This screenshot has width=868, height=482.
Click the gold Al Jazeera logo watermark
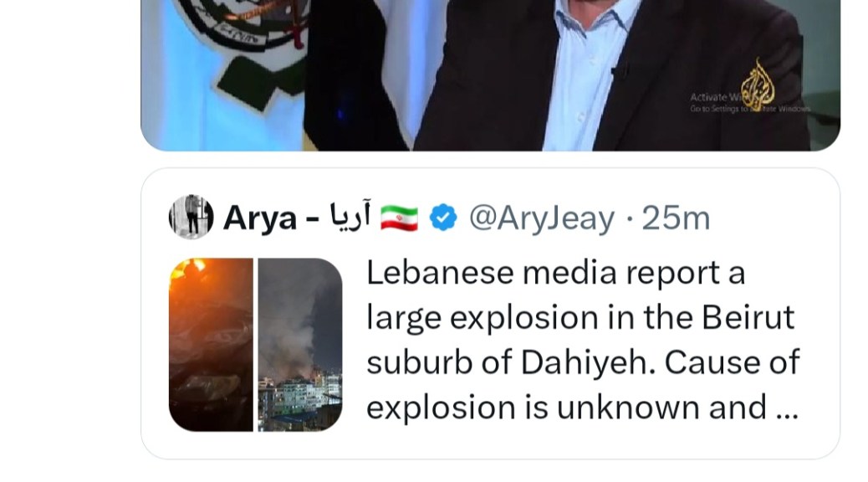[x=758, y=85]
